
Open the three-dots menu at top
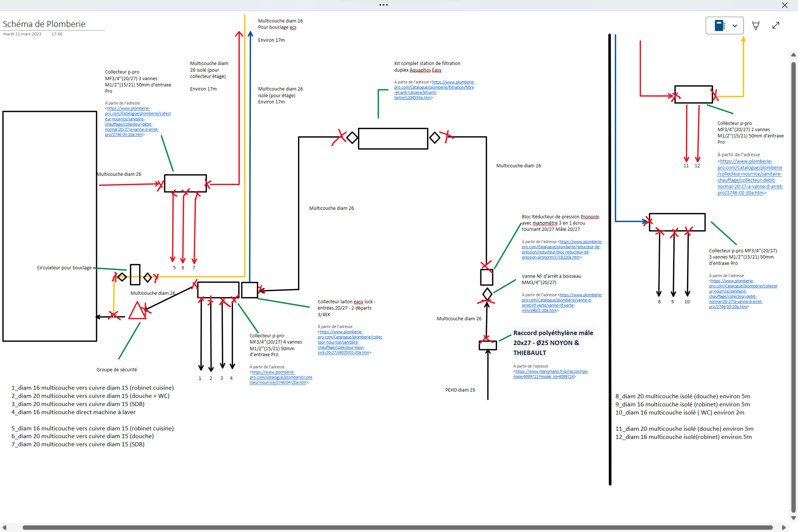383,5
